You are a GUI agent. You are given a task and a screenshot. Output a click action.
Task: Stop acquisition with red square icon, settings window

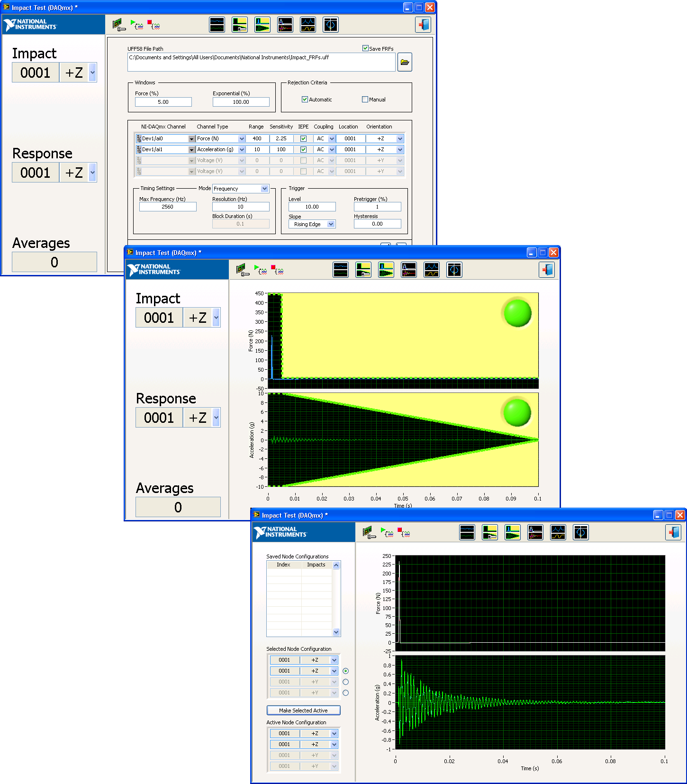tap(154, 25)
